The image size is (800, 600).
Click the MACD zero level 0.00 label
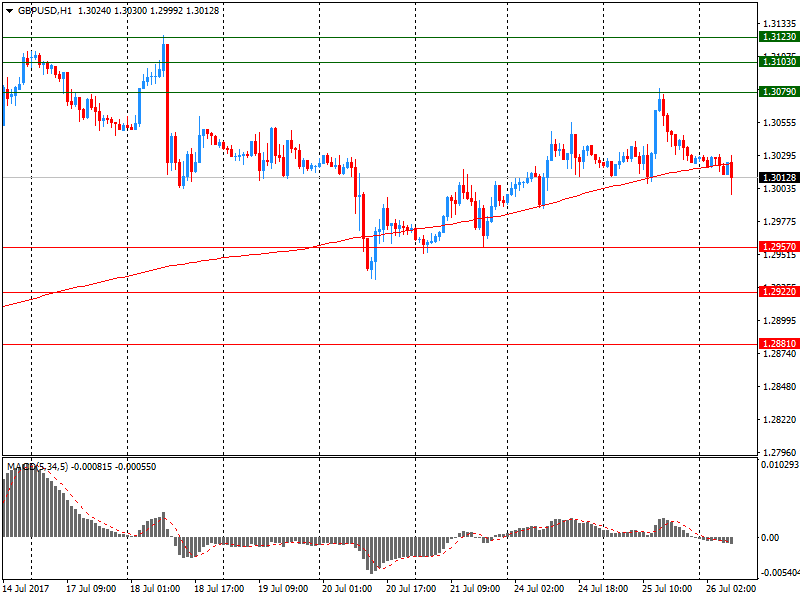[770, 538]
